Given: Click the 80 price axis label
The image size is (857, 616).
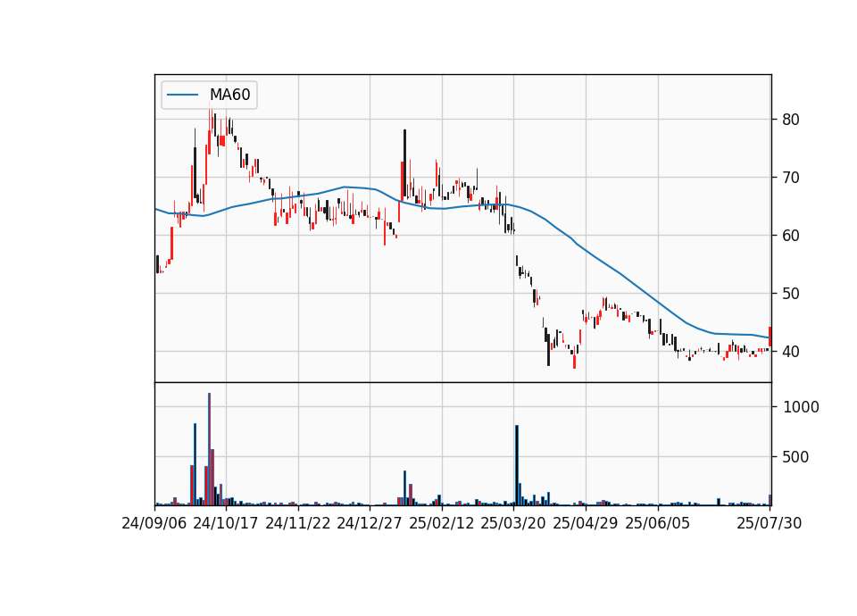Looking at the screenshot, I should pyautogui.click(x=790, y=120).
